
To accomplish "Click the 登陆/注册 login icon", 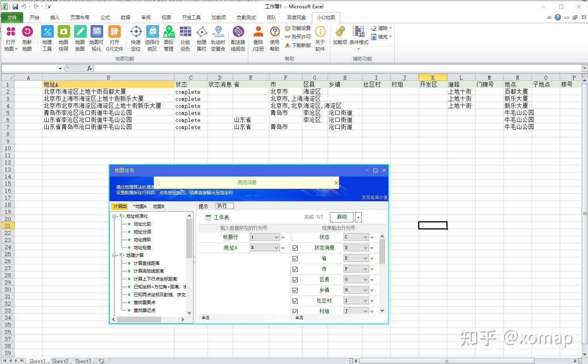I will click(x=258, y=38).
